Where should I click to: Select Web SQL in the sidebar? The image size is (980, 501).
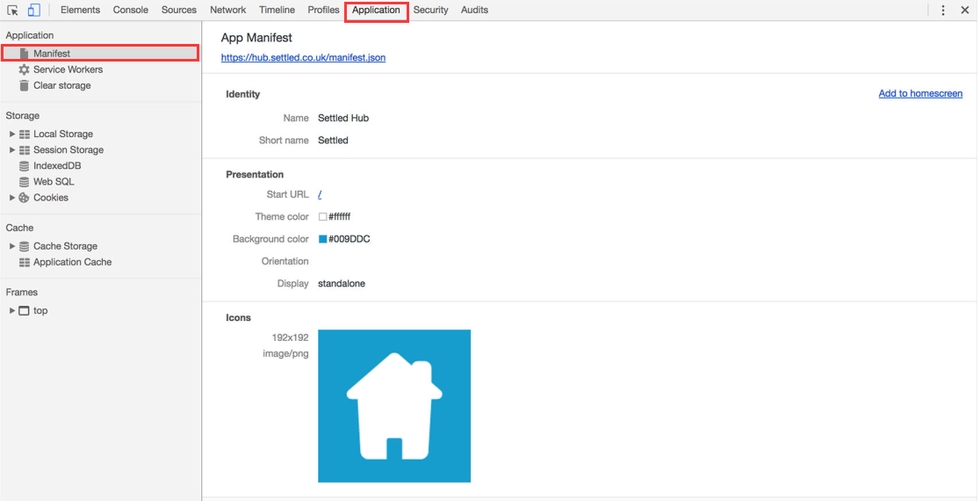(54, 182)
